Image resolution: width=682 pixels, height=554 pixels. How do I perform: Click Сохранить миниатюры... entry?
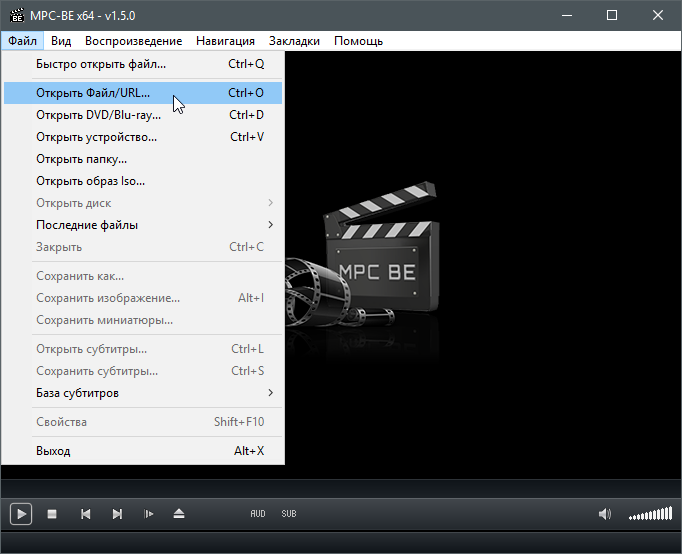[143, 320]
